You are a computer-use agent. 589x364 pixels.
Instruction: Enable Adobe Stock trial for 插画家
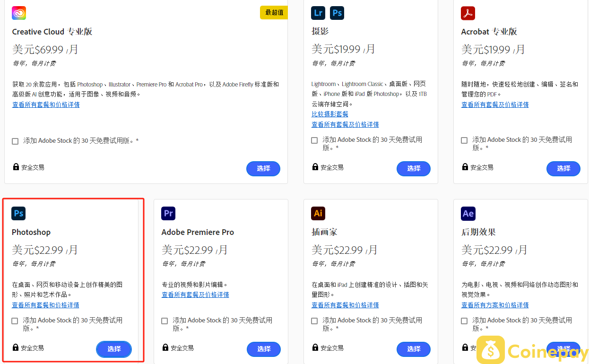(314, 321)
